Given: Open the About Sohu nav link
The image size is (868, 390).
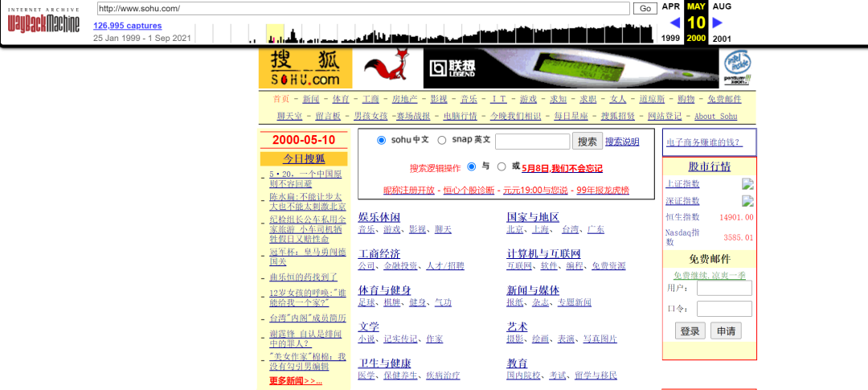Looking at the screenshot, I should pyautogui.click(x=716, y=117).
